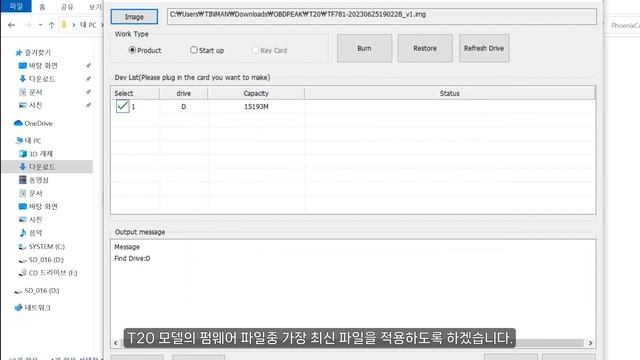The image size is (640, 360).
Task: Uncheck device 1 drive D checkbox
Action: pyautogui.click(x=122, y=106)
